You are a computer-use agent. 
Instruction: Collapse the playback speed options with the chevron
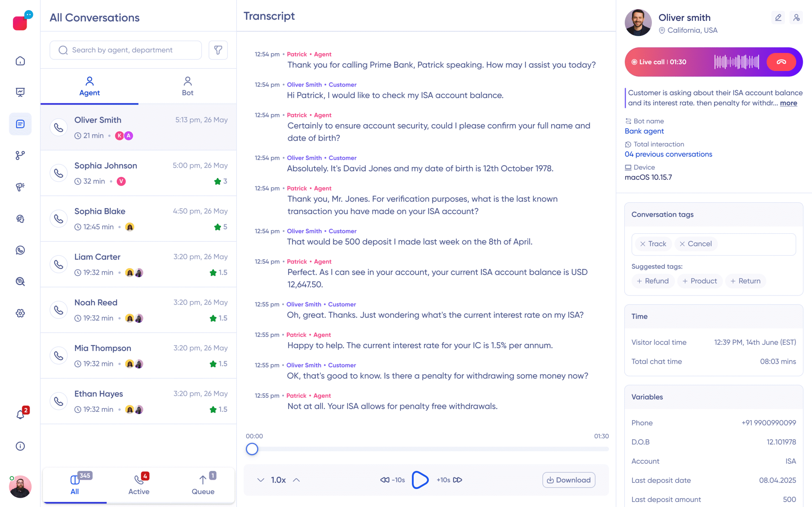click(x=260, y=480)
